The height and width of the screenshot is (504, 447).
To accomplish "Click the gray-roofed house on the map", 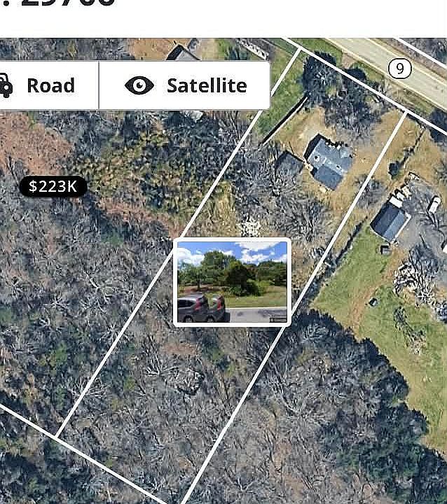I will (329, 162).
